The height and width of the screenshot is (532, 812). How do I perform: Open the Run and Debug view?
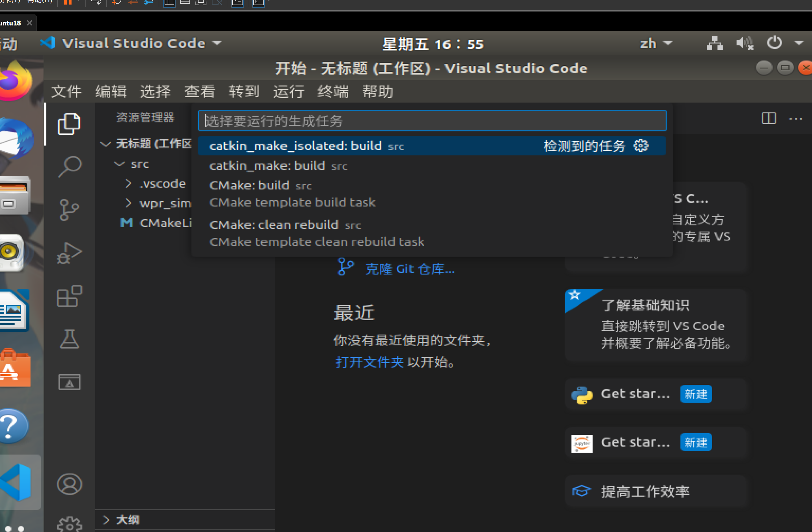point(69,253)
